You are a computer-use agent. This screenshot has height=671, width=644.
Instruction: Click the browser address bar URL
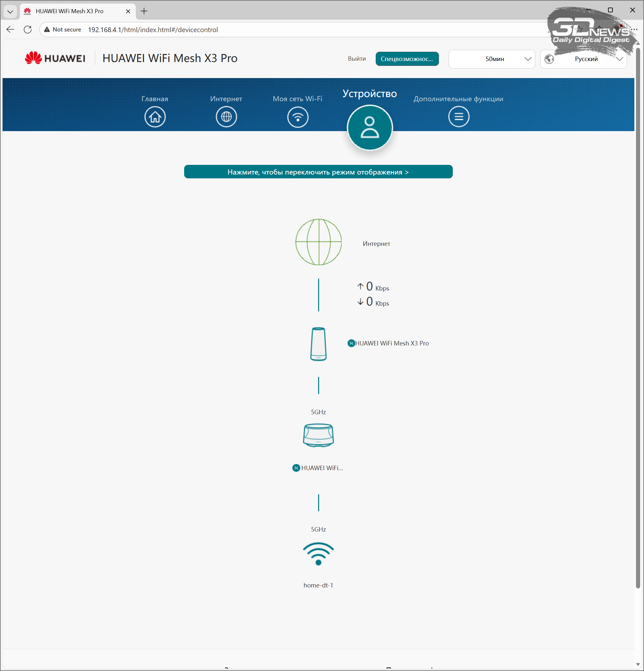153,30
